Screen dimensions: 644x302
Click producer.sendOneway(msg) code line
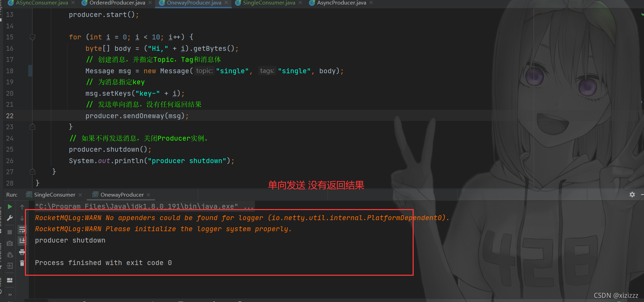click(x=137, y=116)
